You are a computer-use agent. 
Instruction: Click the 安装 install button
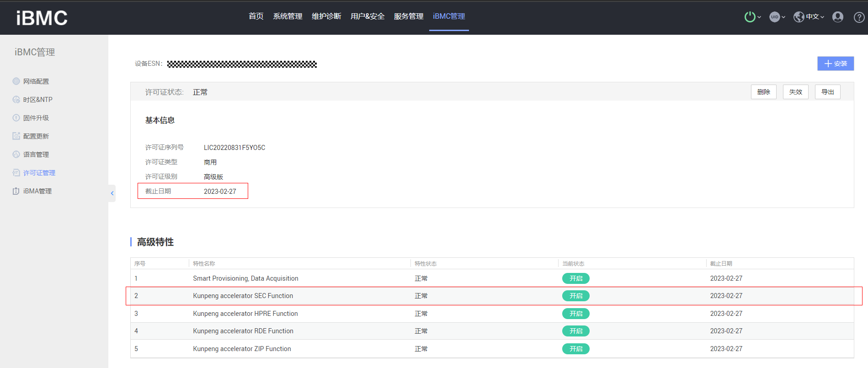[836, 64]
